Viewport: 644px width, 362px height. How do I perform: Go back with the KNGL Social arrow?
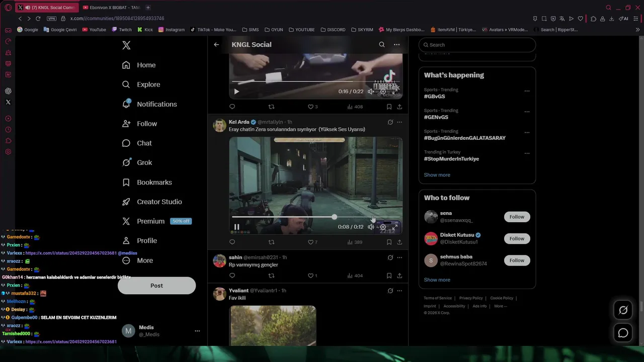(216, 45)
